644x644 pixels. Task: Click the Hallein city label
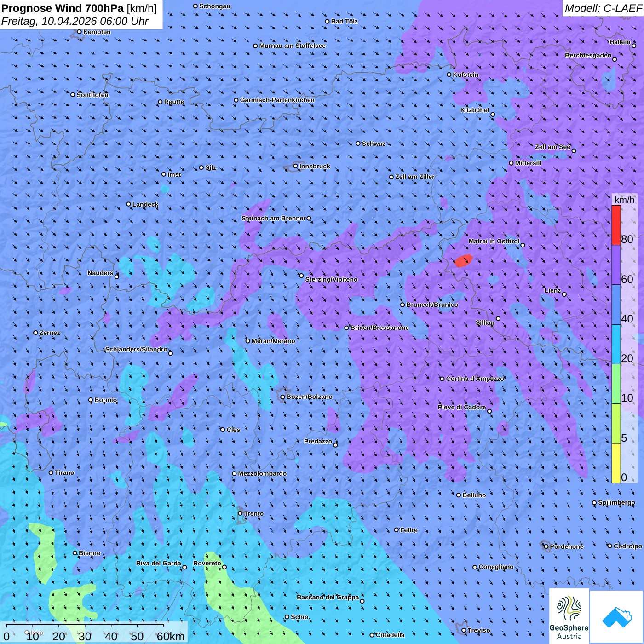point(620,42)
